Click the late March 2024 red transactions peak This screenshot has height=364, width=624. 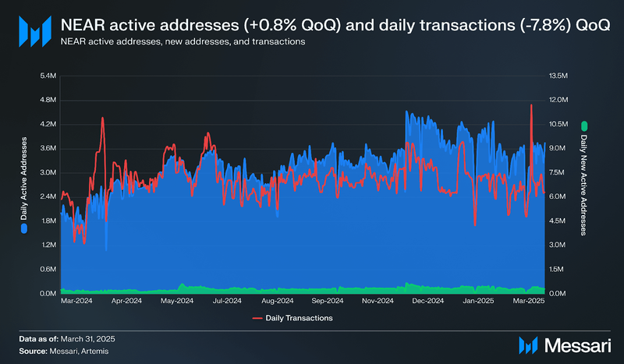tap(103, 118)
